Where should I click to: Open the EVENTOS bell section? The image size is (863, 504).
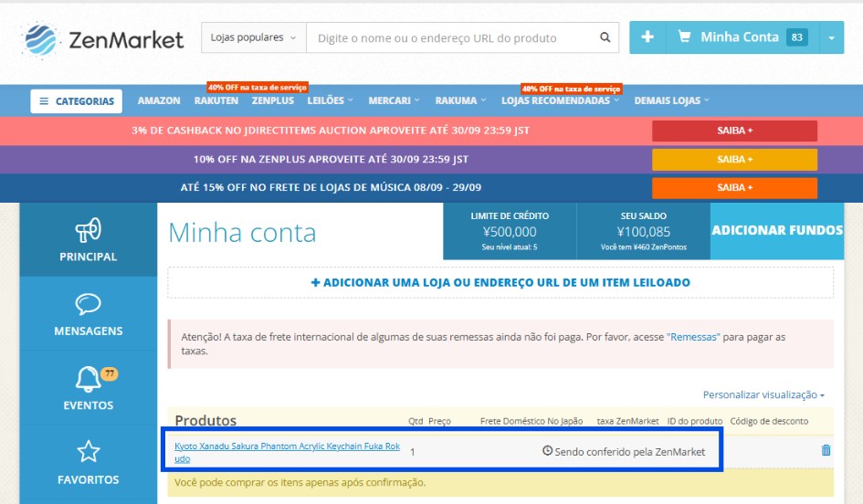click(88, 388)
